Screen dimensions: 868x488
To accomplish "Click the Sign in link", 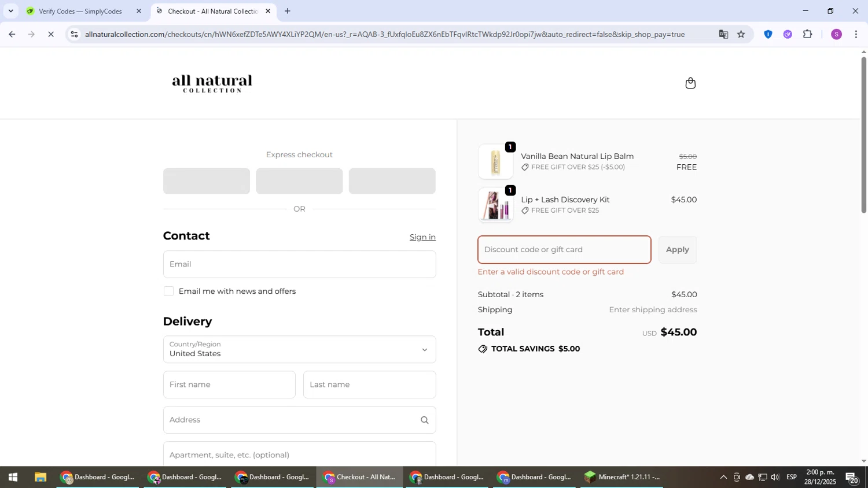I will pyautogui.click(x=422, y=237).
